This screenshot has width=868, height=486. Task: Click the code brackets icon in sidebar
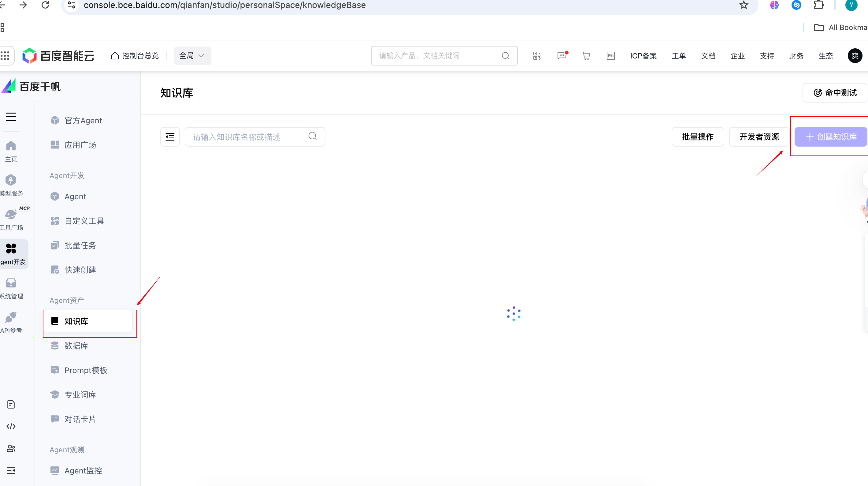(x=11, y=426)
